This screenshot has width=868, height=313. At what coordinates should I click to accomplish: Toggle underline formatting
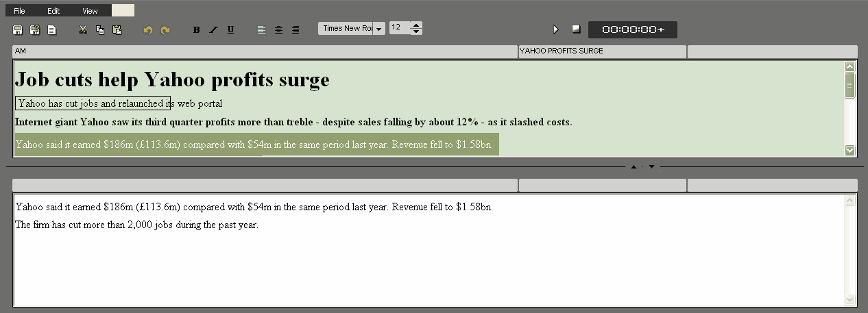230,30
